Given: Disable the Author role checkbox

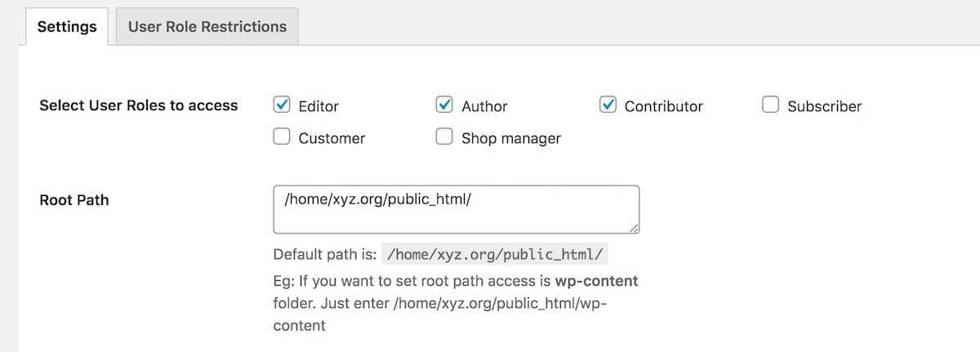Looking at the screenshot, I should point(444,105).
